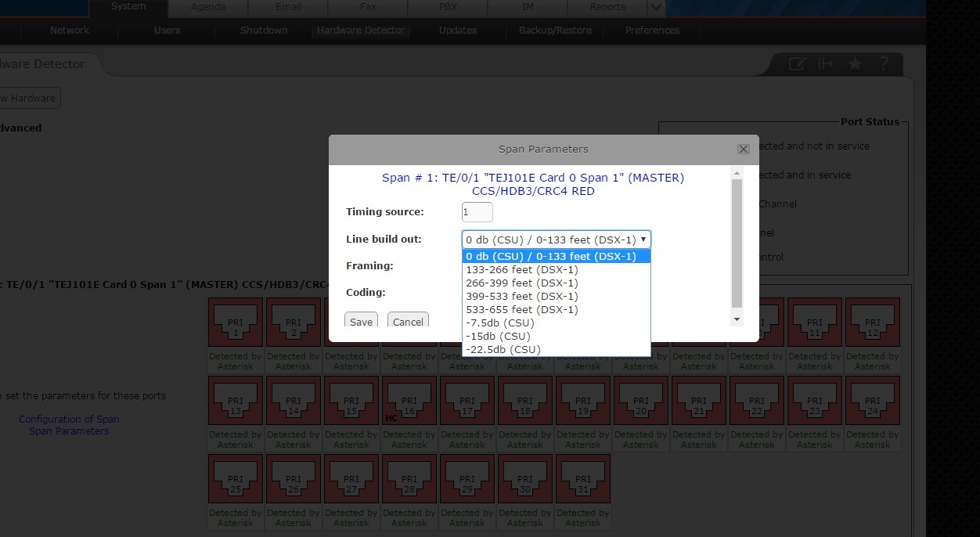Viewport: 980px width, 537px height.
Task: Open the question mark help icon
Action: (x=884, y=64)
